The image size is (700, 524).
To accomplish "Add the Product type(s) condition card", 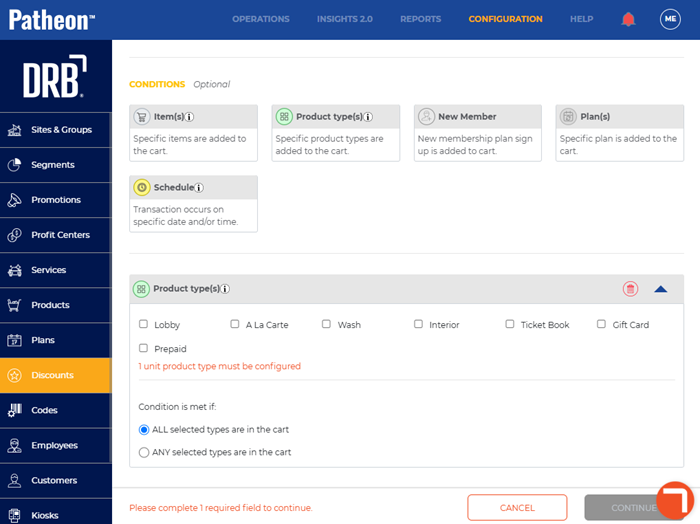I will click(x=336, y=133).
